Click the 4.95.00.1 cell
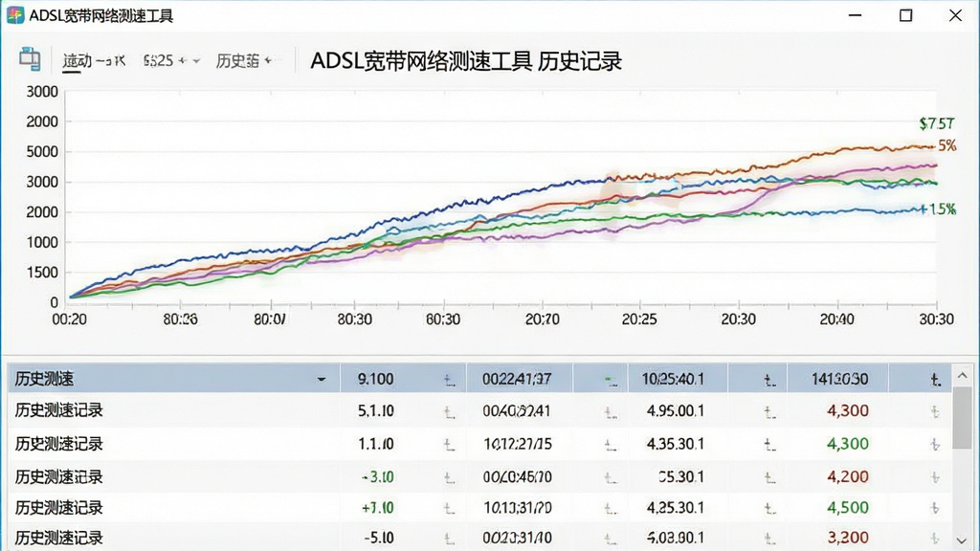 [675, 411]
